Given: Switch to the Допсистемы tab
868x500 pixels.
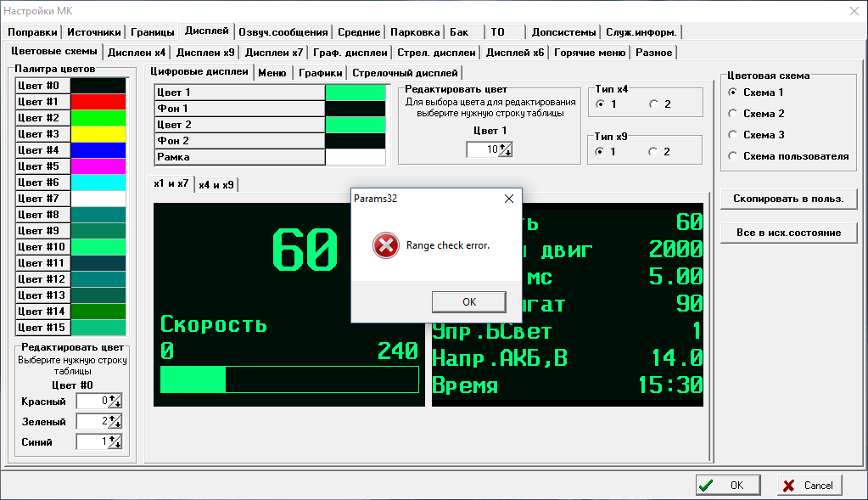Looking at the screenshot, I should (563, 32).
